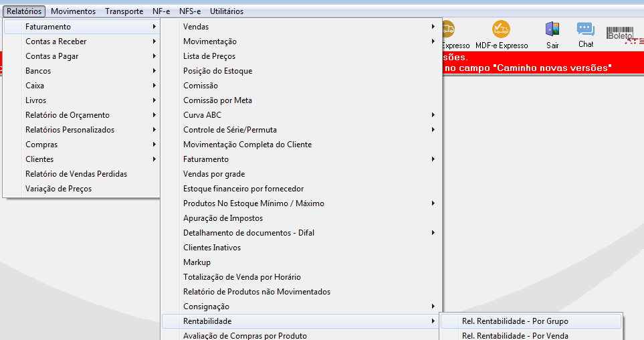
Task: Expand the Vendas submenu
Action: click(302, 27)
